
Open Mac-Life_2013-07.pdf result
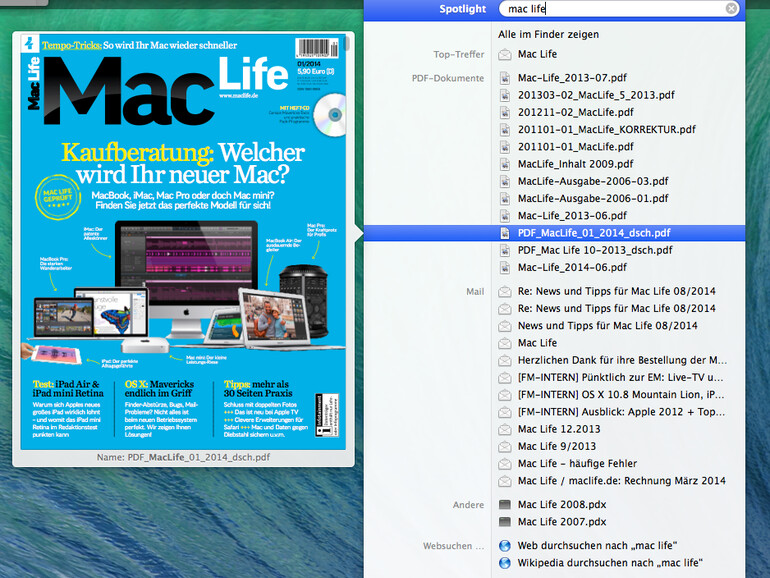(572, 78)
